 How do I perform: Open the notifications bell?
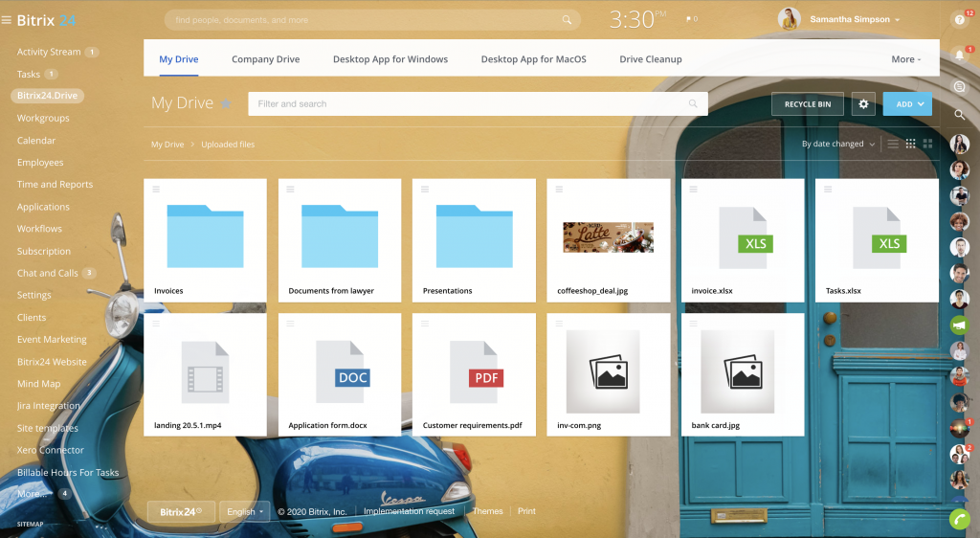click(959, 55)
